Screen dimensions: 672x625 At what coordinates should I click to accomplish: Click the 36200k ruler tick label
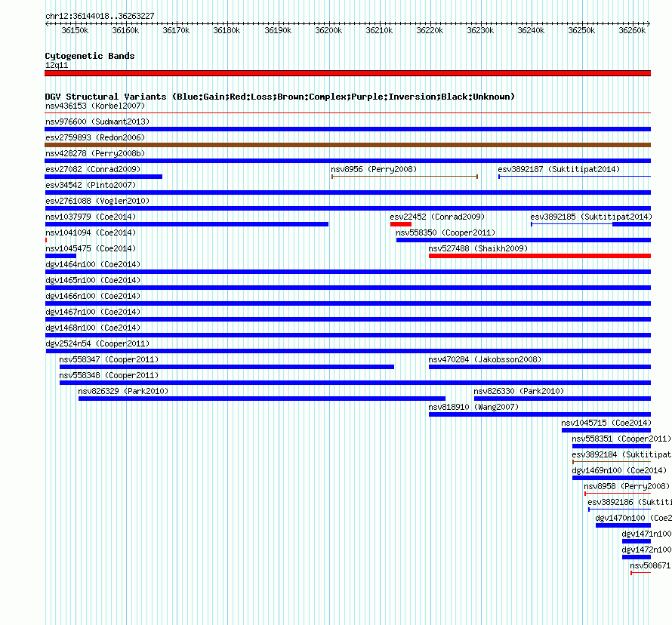[328, 30]
